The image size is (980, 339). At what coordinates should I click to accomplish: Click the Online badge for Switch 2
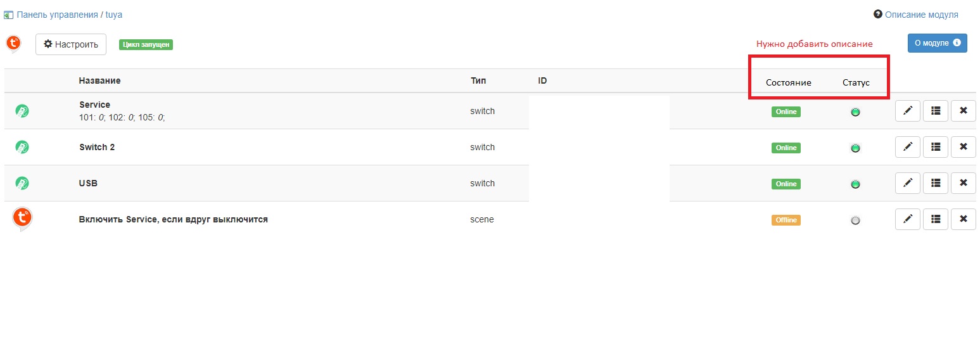(x=786, y=148)
